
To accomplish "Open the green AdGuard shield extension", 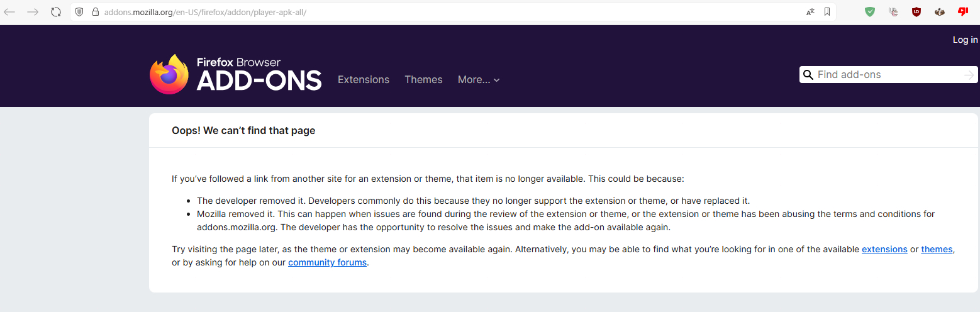I will coord(870,12).
